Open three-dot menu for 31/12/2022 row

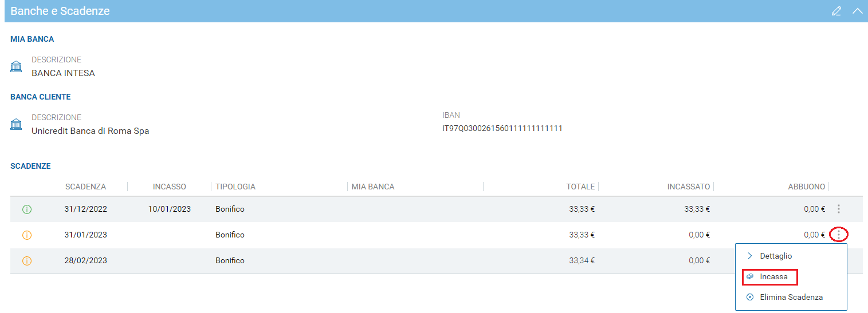[x=839, y=209]
